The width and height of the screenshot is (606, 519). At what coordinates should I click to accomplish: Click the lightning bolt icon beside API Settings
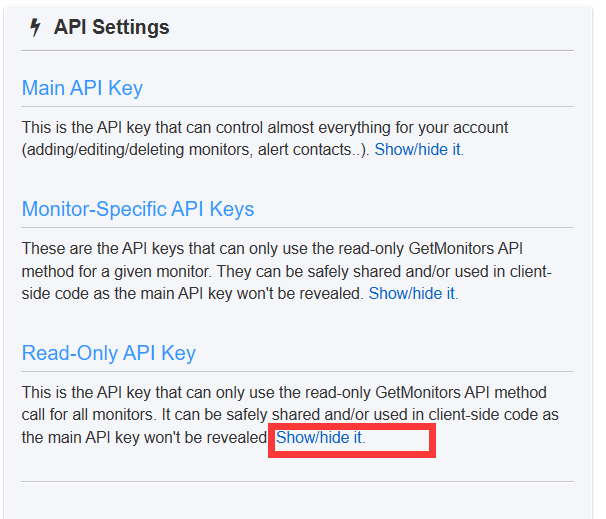[x=36, y=28]
